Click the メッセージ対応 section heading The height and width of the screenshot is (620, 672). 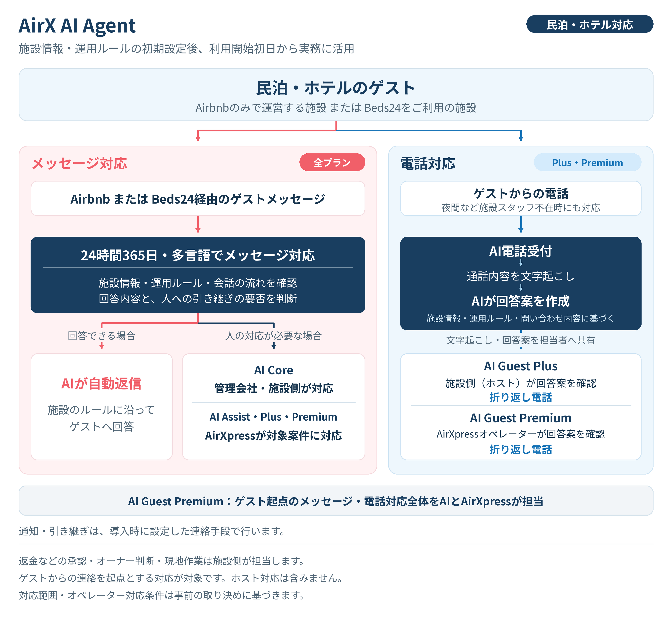[79, 163]
